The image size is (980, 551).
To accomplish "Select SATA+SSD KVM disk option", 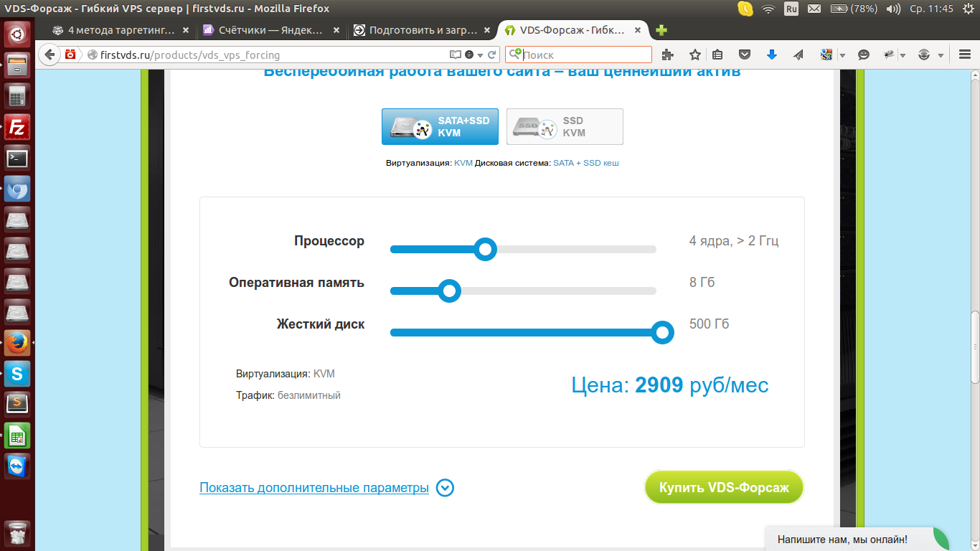I will [x=440, y=127].
